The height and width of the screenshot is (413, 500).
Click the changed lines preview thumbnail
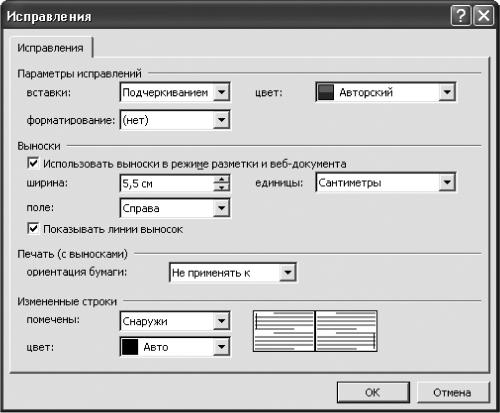click(315, 331)
